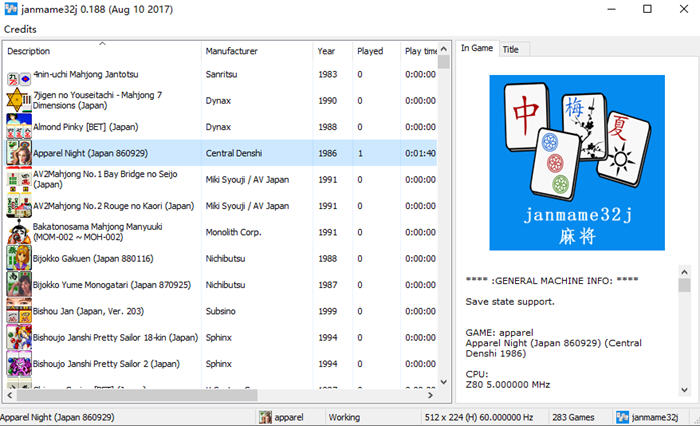Image resolution: width=700 pixels, height=426 pixels.
Task: Select Bakatonosama Mahjong Manyuuki entry
Action: (97, 232)
